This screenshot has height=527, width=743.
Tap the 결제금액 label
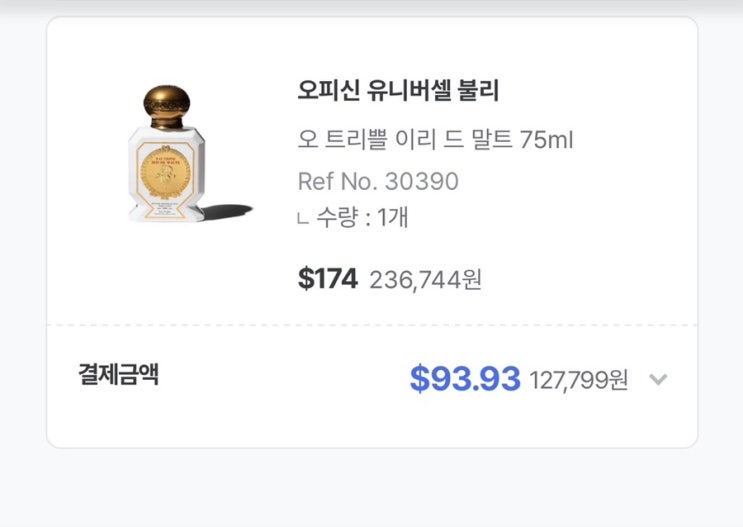point(118,375)
